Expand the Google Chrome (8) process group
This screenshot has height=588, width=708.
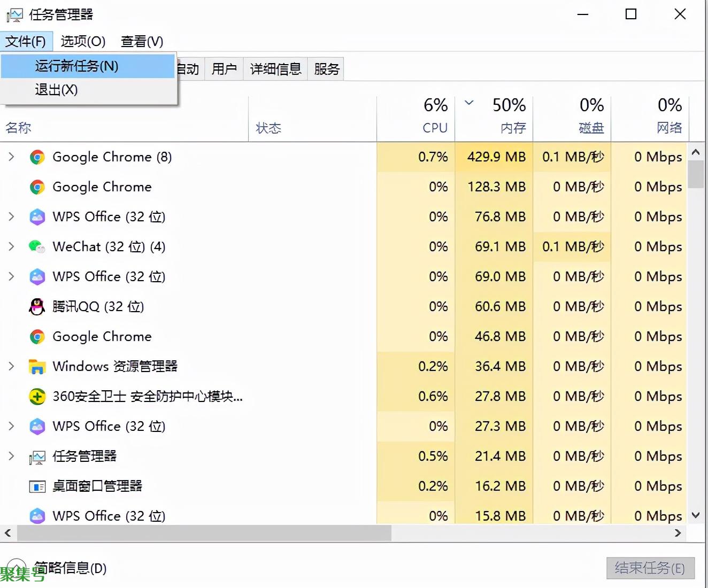click(11, 157)
